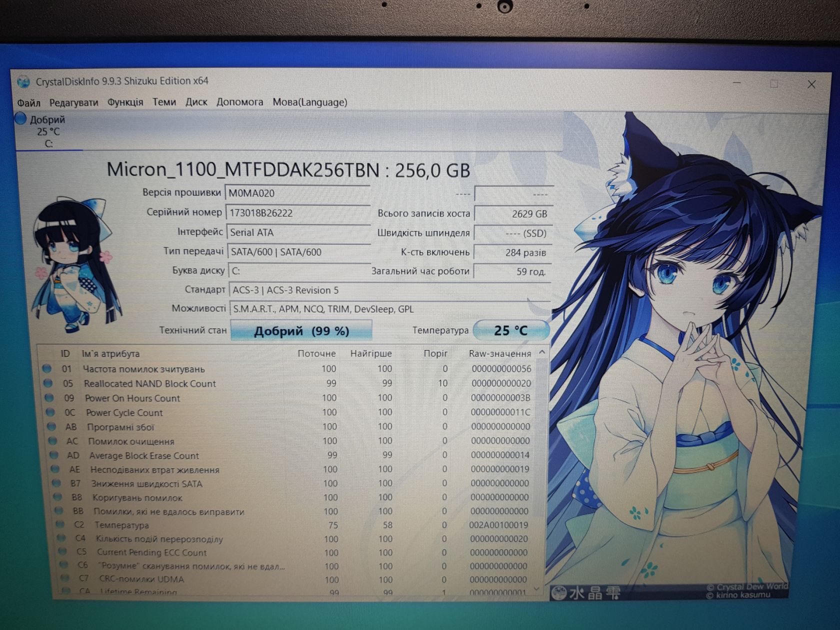Open the Файл menu
The image size is (840, 630).
pyautogui.click(x=28, y=103)
